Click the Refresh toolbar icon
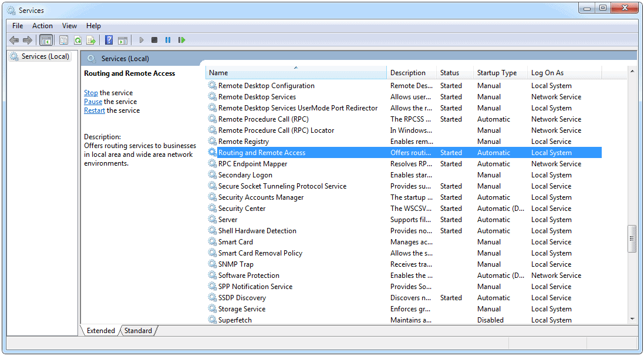 tap(77, 40)
